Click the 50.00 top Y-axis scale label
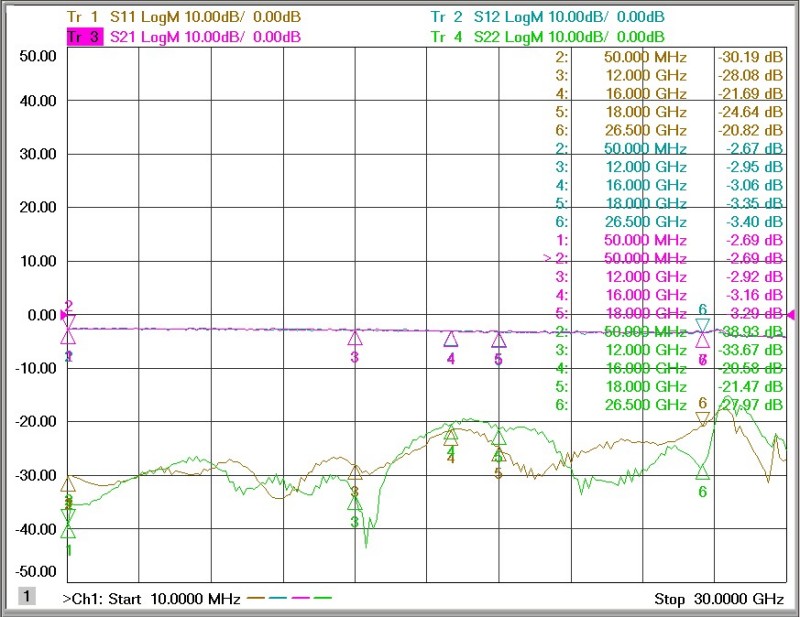The width and height of the screenshot is (800, 617). pyautogui.click(x=36, y=56)
